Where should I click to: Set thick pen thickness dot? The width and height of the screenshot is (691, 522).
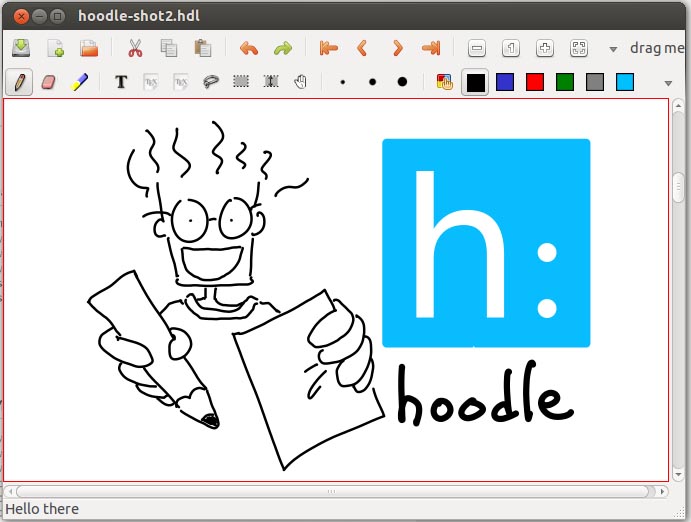402,82
